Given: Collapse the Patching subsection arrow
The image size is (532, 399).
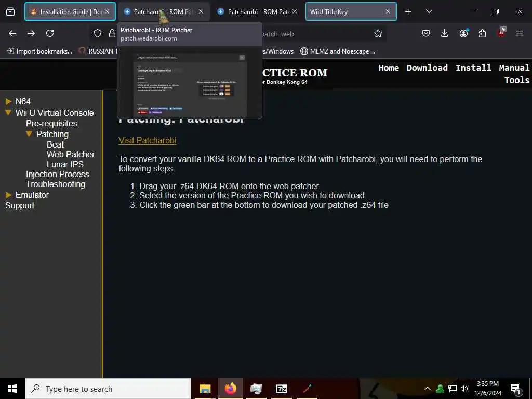Looking at the screenshot, I should tap(29, 134).
